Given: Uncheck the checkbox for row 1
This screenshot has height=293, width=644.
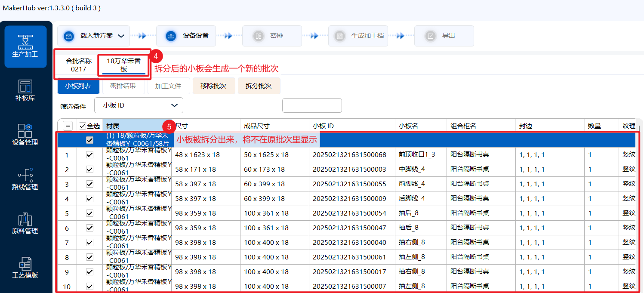Looking at the screenshot, I should pos(89,155).
